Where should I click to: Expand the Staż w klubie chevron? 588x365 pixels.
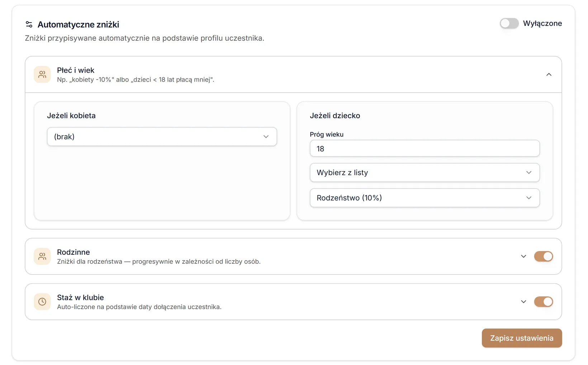click(x=523, y=302)
